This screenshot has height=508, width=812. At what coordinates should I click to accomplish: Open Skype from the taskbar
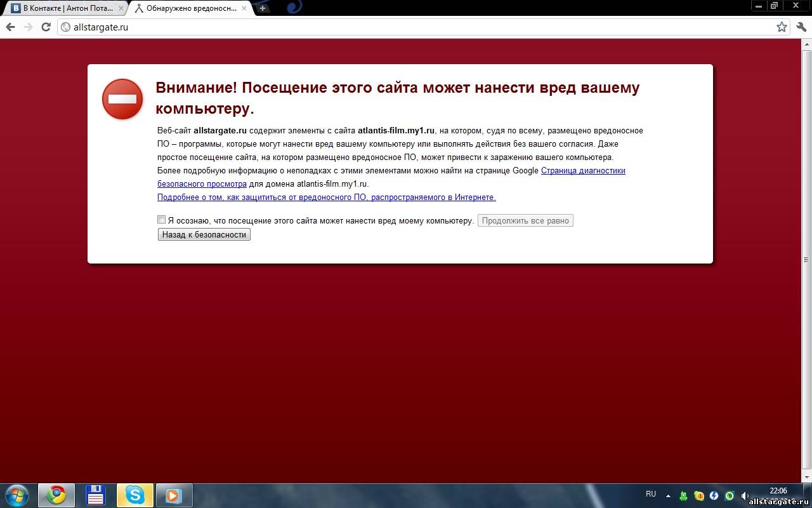click(134, 495)
